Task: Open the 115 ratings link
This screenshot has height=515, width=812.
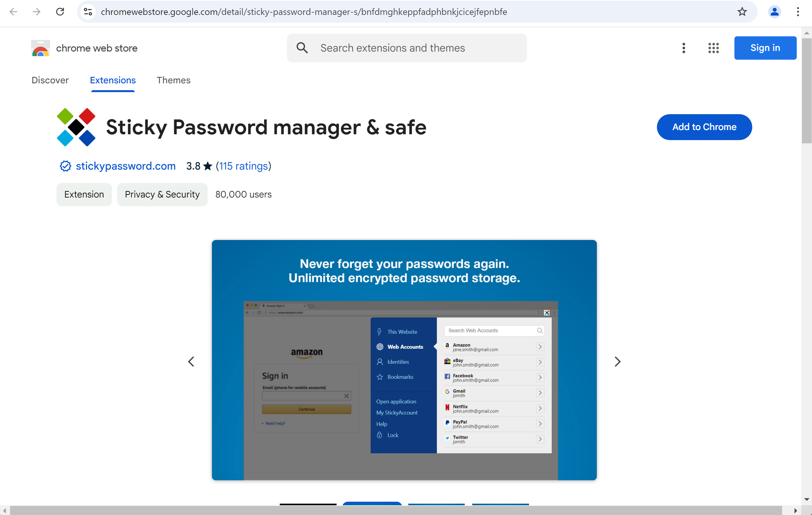Action: tap(243, 166)
